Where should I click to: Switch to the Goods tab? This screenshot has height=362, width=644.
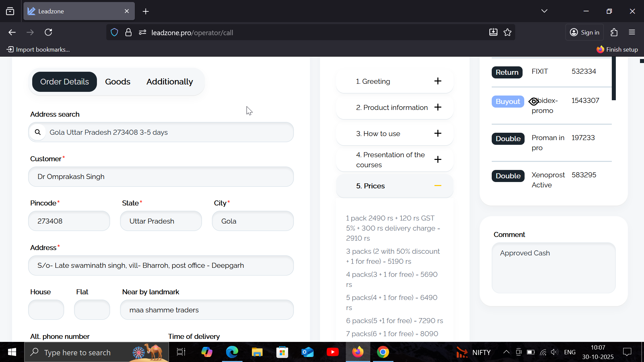[x=117, y=82]
